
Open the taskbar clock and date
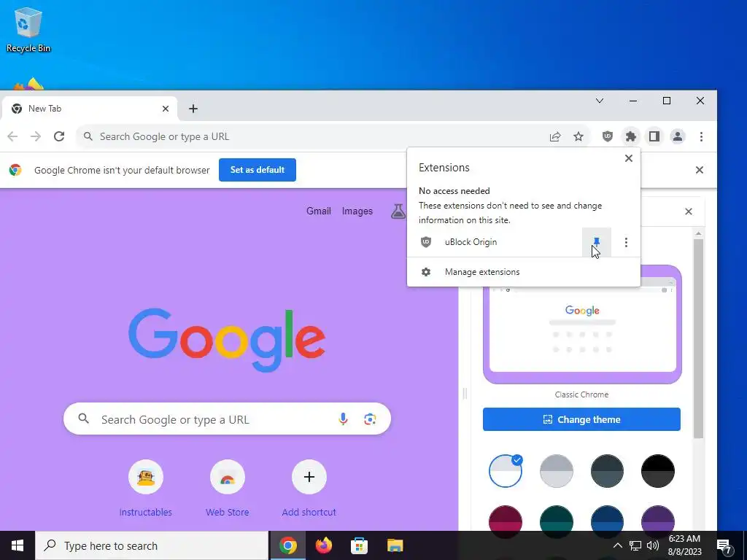click(684, 545)
